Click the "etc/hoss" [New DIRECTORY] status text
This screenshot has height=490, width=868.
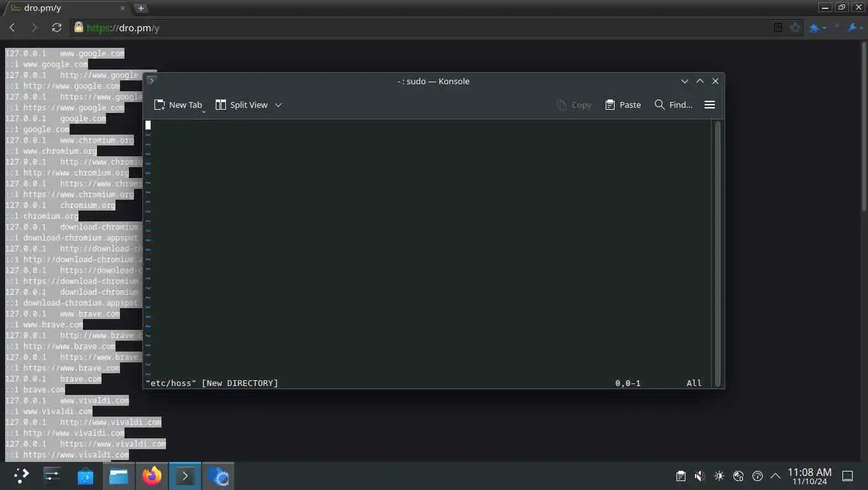point(212,383)
